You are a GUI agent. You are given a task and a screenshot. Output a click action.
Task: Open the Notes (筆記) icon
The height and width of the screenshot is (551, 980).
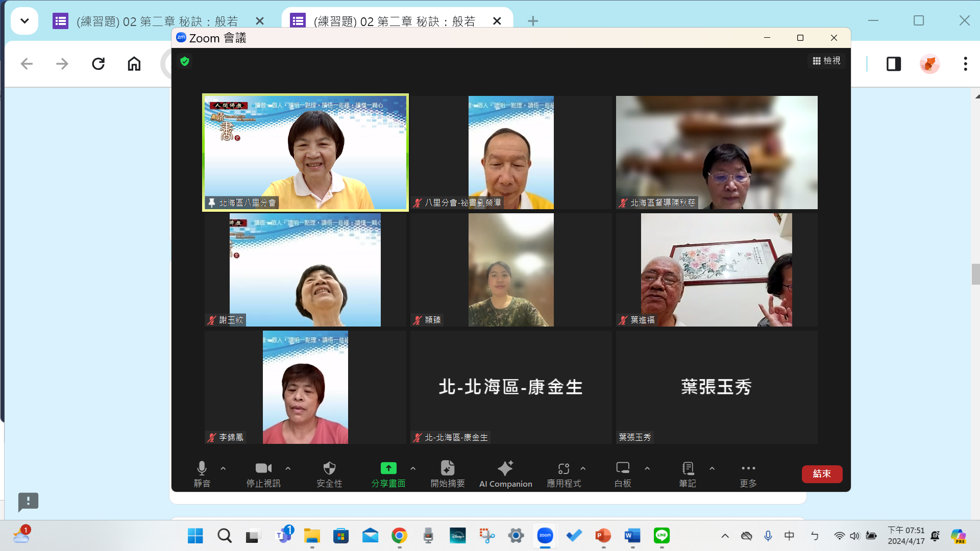pyautogui.click(x=688, y=468)
